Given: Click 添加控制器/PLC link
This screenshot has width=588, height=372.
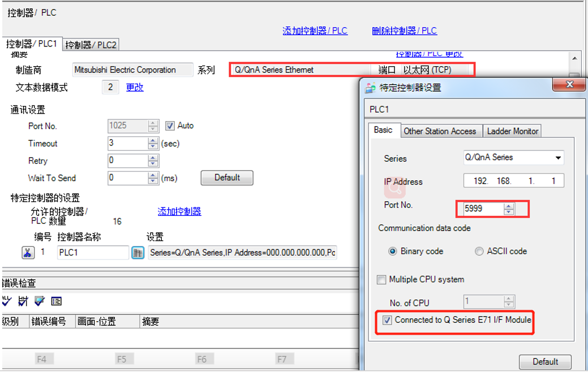Looking at the screenshot, I should click(x=315, y=31).
